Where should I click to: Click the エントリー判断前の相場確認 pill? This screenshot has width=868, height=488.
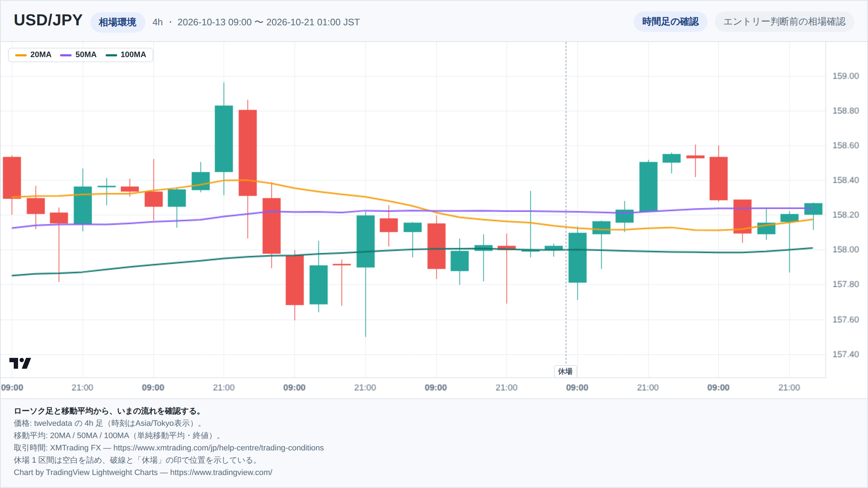coord(784,22)
